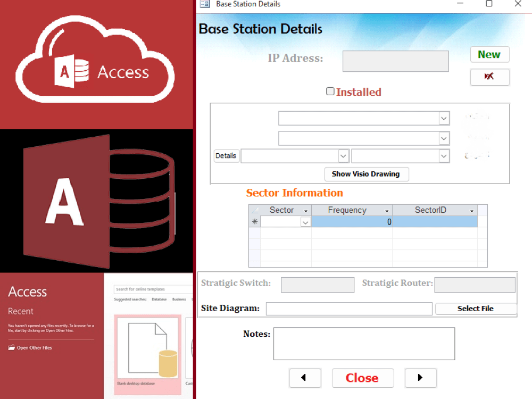
Task: Click the IP Adress input field
Action: point(396,61)
